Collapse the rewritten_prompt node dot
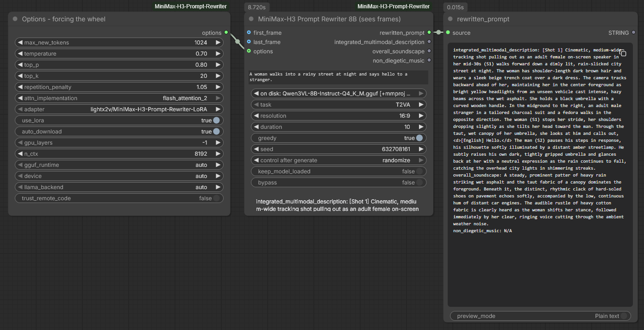This screenshot has height=330, width=644. tap(450, 19)
